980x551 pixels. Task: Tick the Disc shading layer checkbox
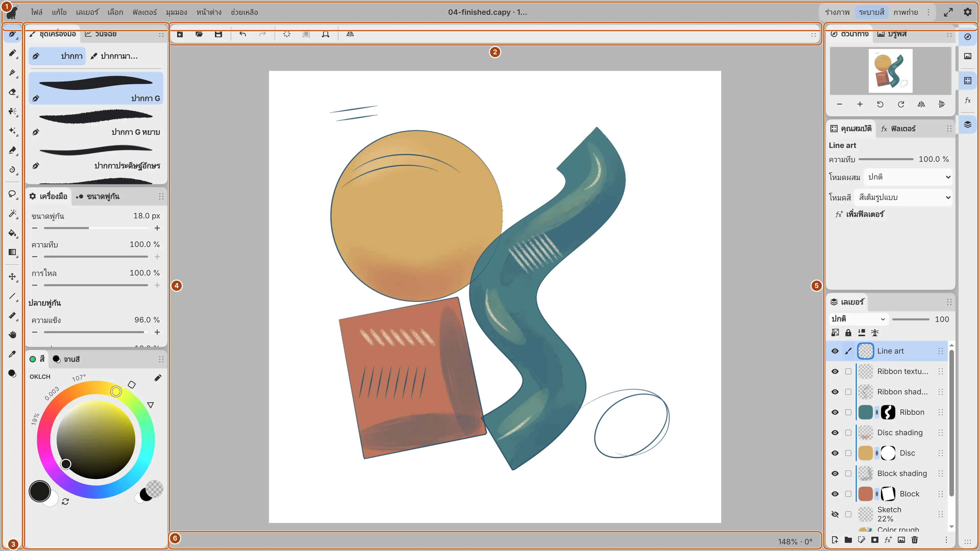(x=848, y=433)
